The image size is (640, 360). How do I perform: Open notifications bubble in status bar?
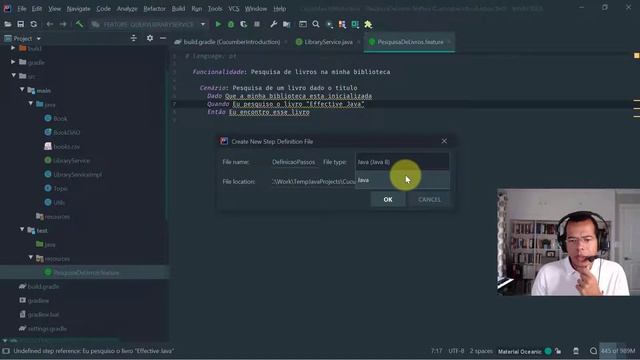pyautogui.click(x=593, y=351)
